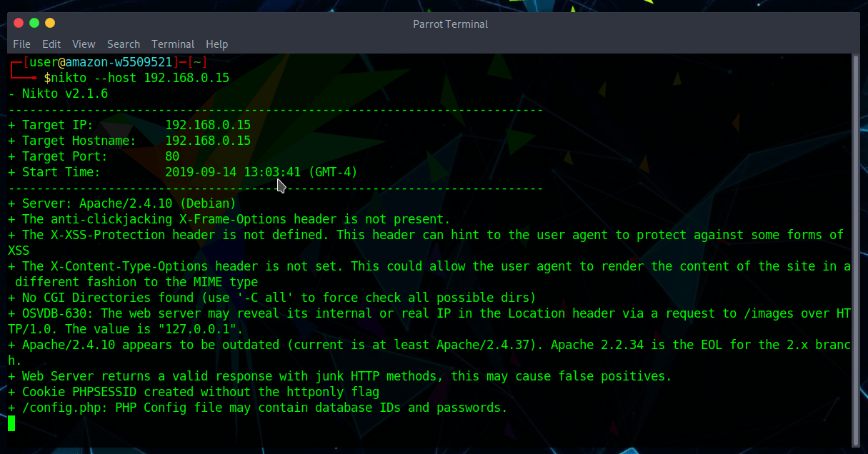Click the "OSVDB-630" finding line
868x454 pixels.
click(429, 321)
